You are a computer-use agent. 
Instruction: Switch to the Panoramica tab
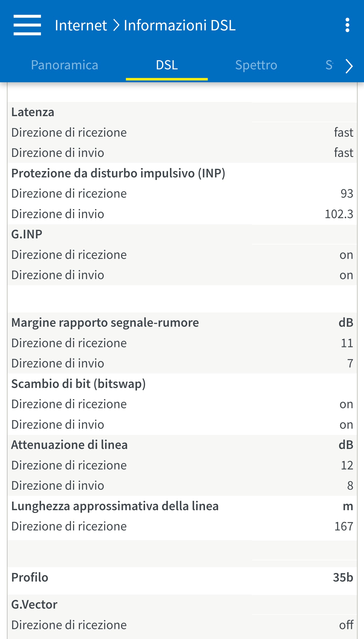[64, 65]
